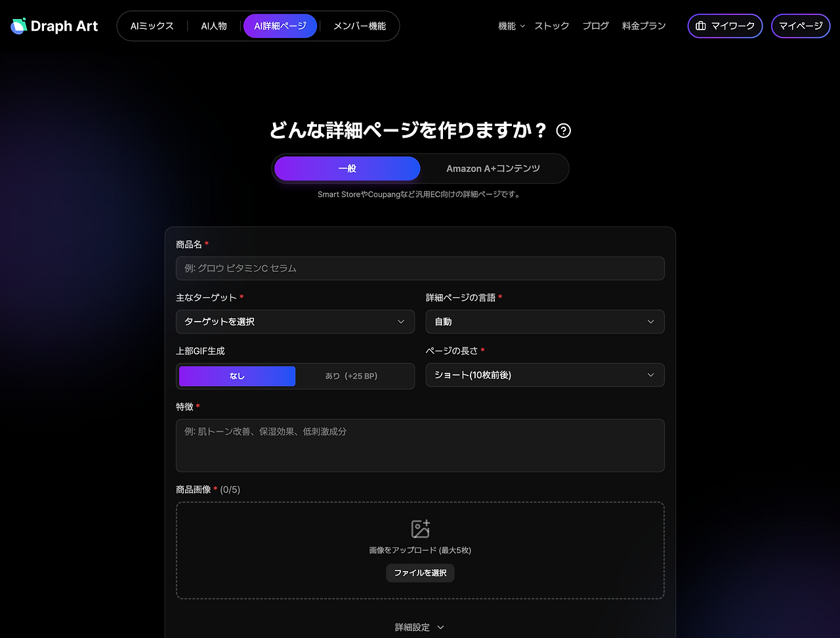Image resolution: width=840 pixels, height=638 pixels.
Task: Open 詳細ページの言語 dropdown showing 自動
Action: coord(545,322)
